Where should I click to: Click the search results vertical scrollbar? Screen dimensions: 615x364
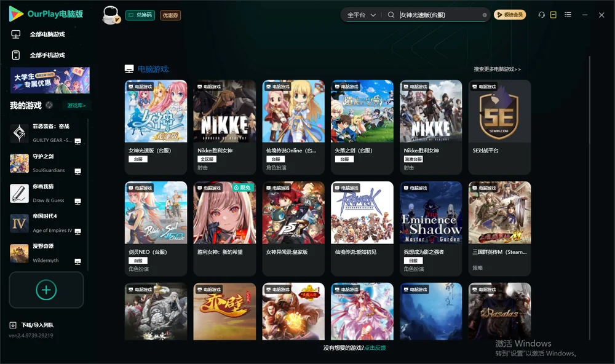coord(589,198)
